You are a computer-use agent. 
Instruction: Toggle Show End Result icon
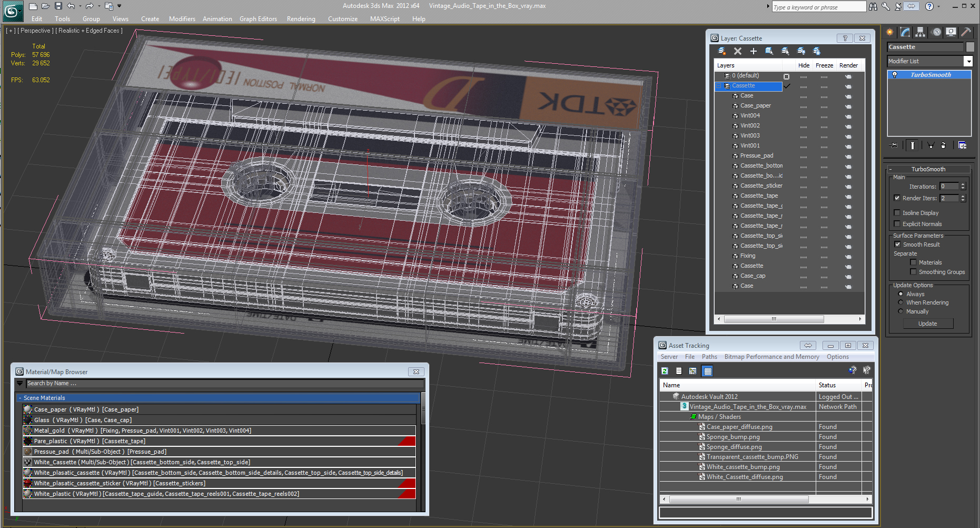913,145
